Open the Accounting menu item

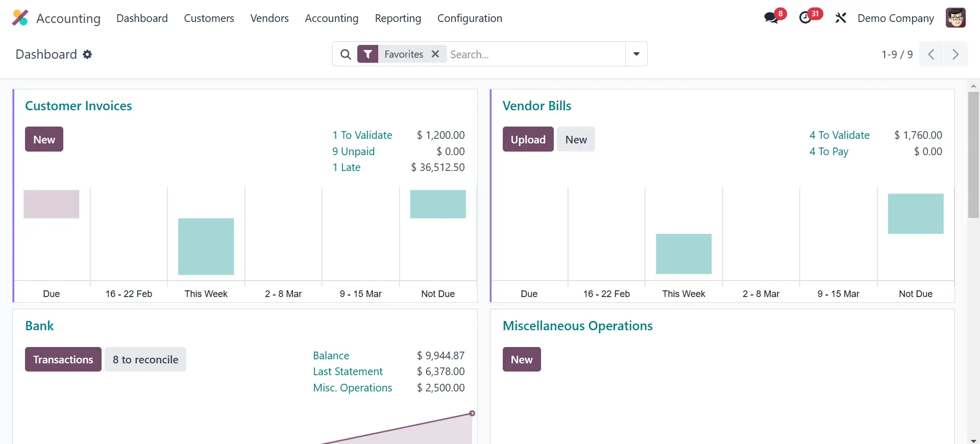tap(332, 18)
